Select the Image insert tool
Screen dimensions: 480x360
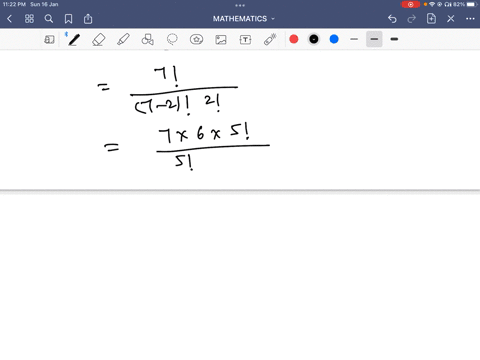(x=221, y=40)
